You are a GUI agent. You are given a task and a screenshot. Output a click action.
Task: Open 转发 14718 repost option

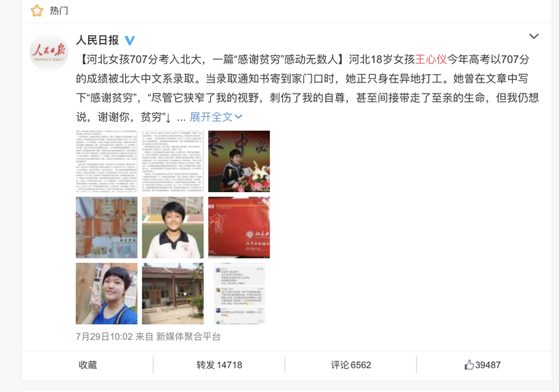pos(219,365)
